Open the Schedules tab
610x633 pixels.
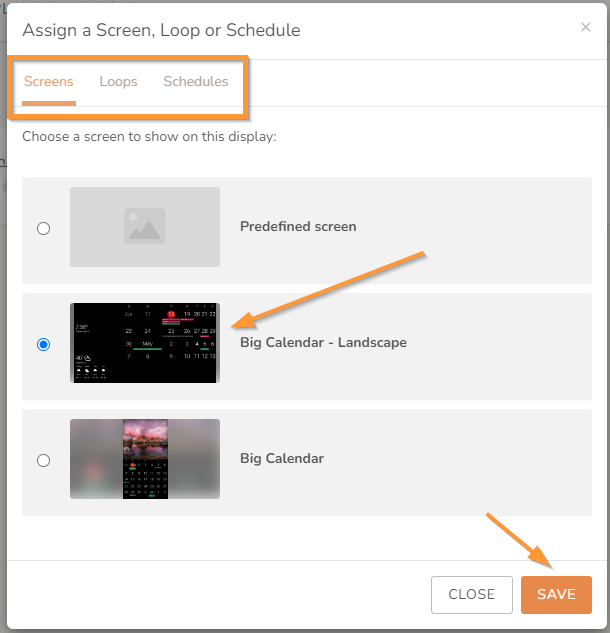click(196, 82)
